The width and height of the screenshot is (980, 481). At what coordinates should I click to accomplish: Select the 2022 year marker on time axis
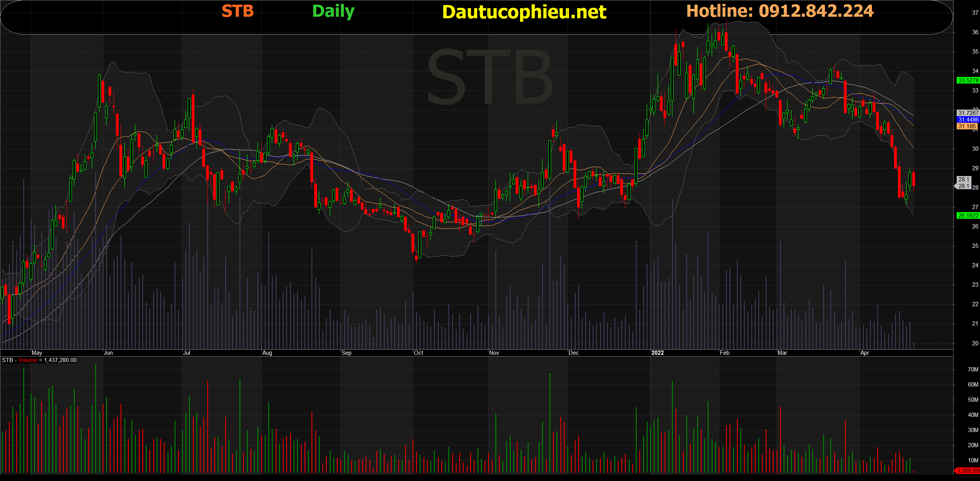[x=657, y=353]
